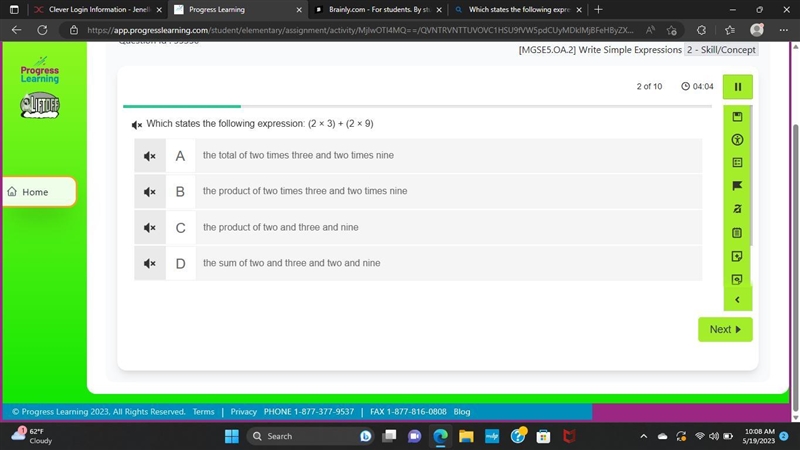Screen dimensions: 800x450
Task: Toggle audio for answer C
Action: pyautogui.click(x=149, y=228)
